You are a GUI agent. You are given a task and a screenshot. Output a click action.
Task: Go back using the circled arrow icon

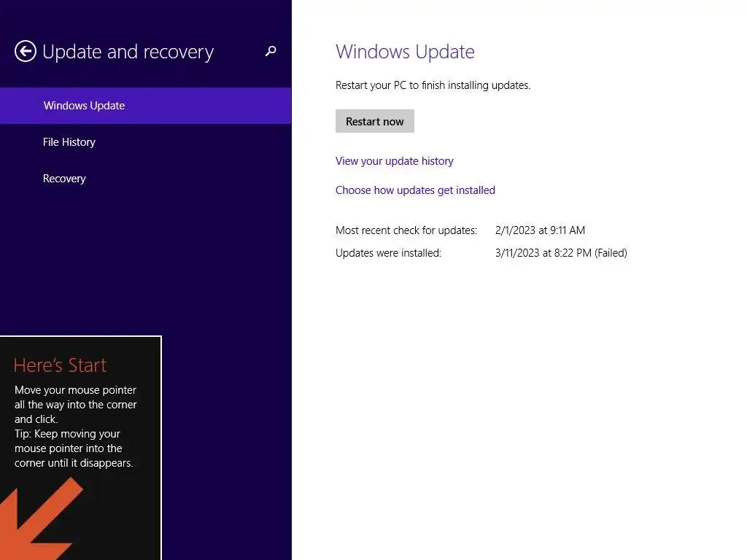pos(26,52)
